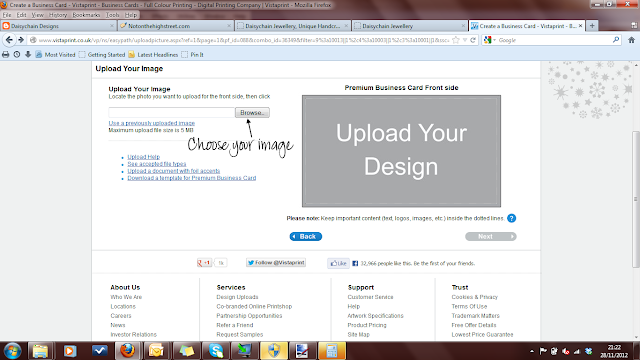640x360 pixels.
Task: Open the downloads arrow icon in bookmarks toolbar
Action: [28, 54]
